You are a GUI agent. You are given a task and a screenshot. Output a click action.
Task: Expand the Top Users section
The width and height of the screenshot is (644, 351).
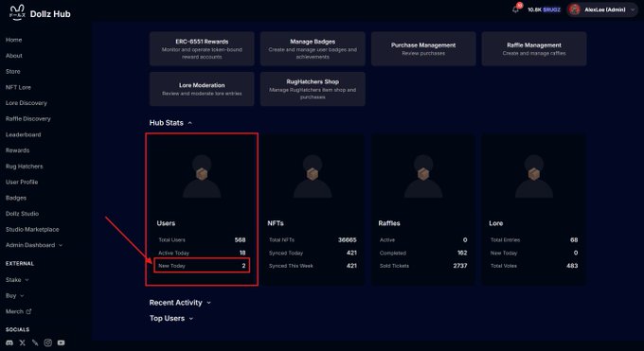tap(171, 318)
